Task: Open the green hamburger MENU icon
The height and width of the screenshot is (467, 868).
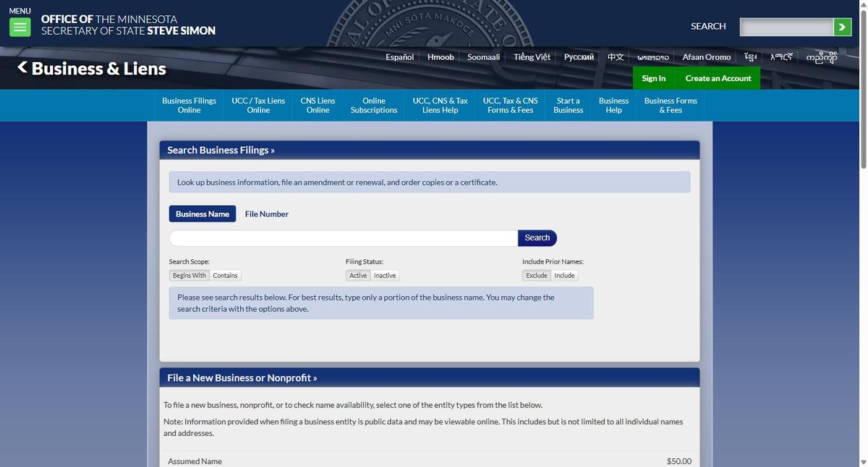Action: click(x=20, y=28)
